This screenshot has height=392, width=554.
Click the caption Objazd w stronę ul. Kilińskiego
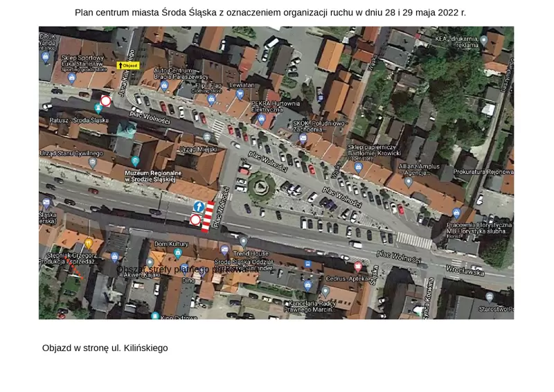pos(105,348)
